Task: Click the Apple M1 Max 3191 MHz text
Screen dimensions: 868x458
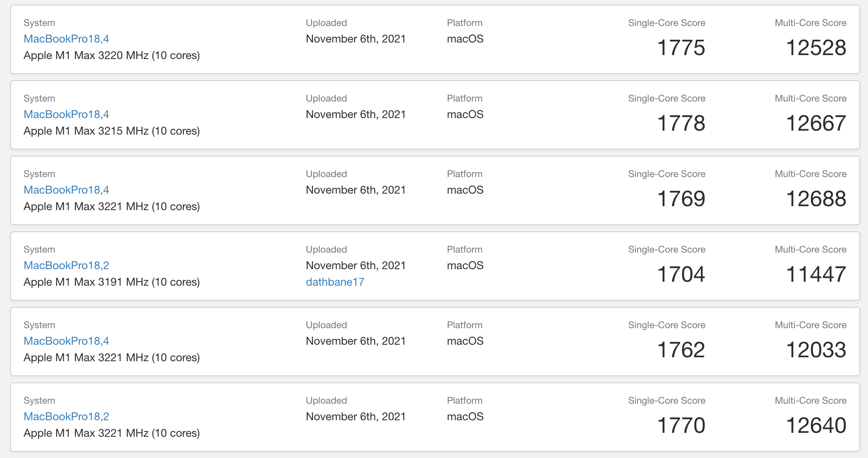Action: [111, 282]
